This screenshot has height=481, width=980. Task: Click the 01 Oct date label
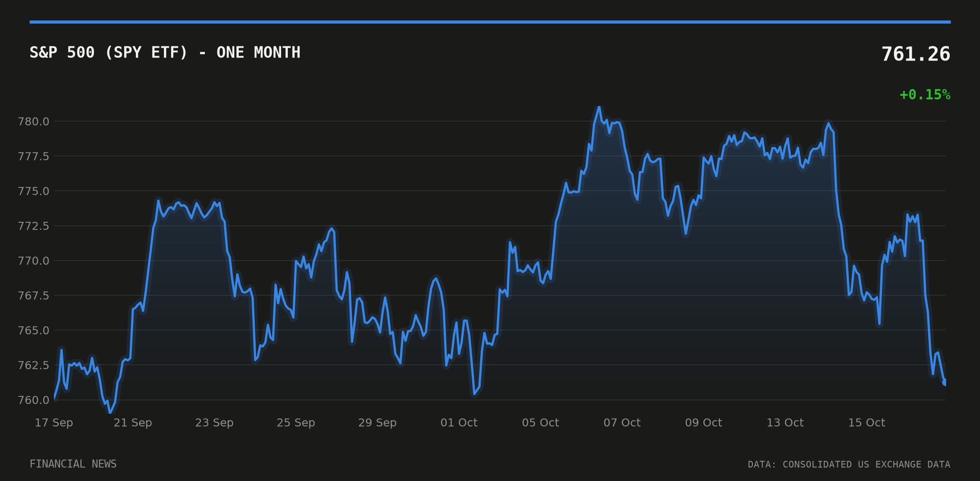[459, 423]
